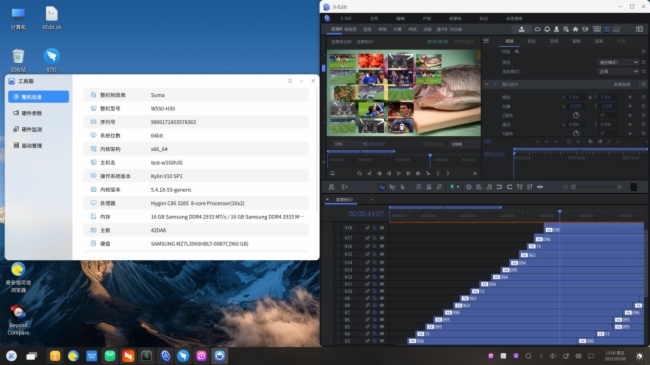Click the export icon in X-Edit toolbar
Screen dimensions: 650x365
(x=521, y=29)
